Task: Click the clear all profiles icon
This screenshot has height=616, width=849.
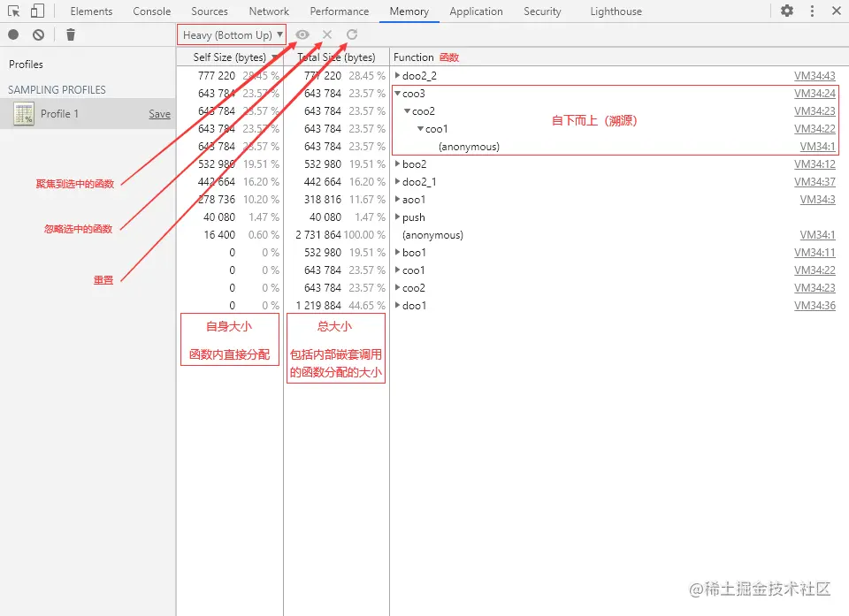Action: click(x=38, y=34)
